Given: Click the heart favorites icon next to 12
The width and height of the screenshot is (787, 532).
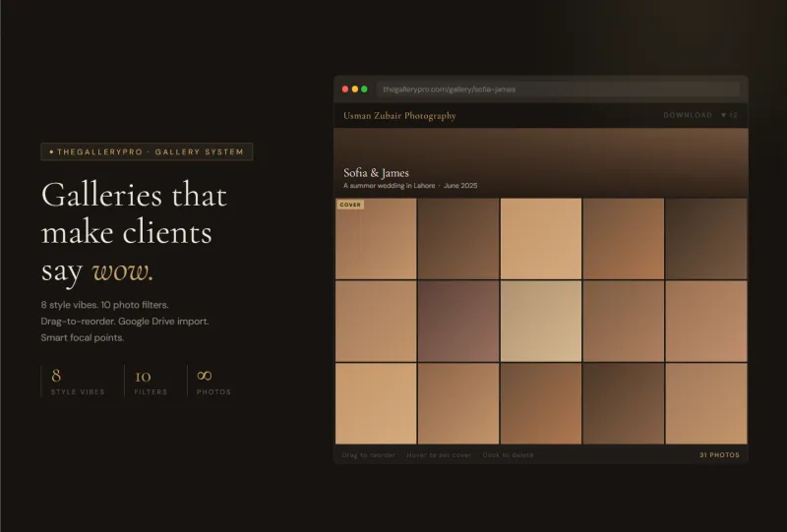Looking at the screenshot, I should point(724,115).
